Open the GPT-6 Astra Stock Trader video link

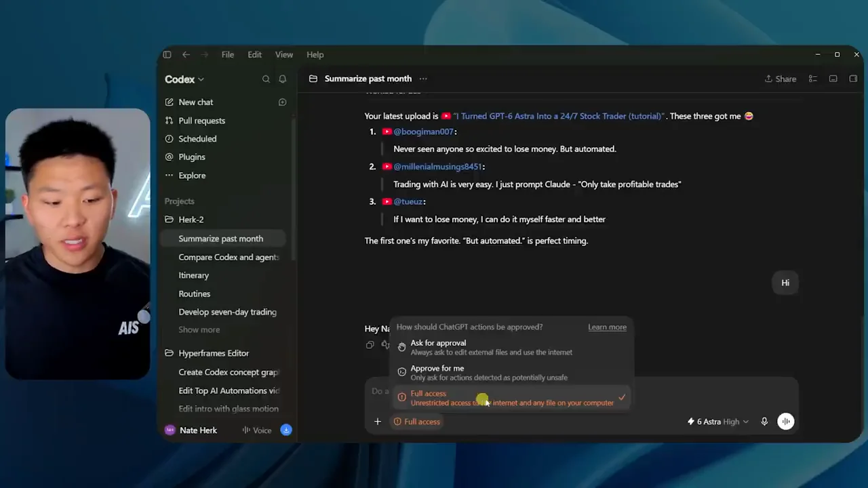(x=559, y=116)
